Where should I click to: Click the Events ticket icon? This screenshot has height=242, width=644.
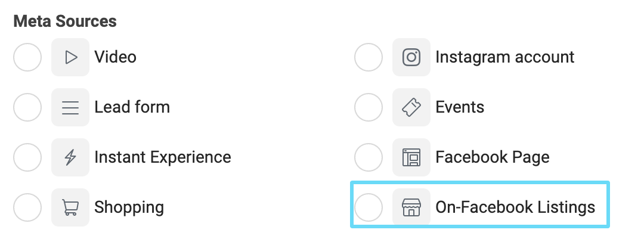[411, 107]
